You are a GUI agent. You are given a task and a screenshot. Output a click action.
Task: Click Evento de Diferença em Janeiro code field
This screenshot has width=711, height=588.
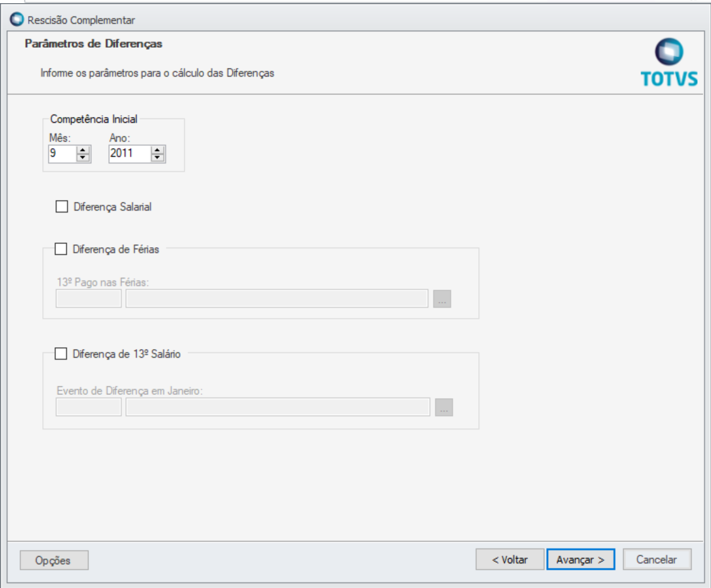point(88,408)
